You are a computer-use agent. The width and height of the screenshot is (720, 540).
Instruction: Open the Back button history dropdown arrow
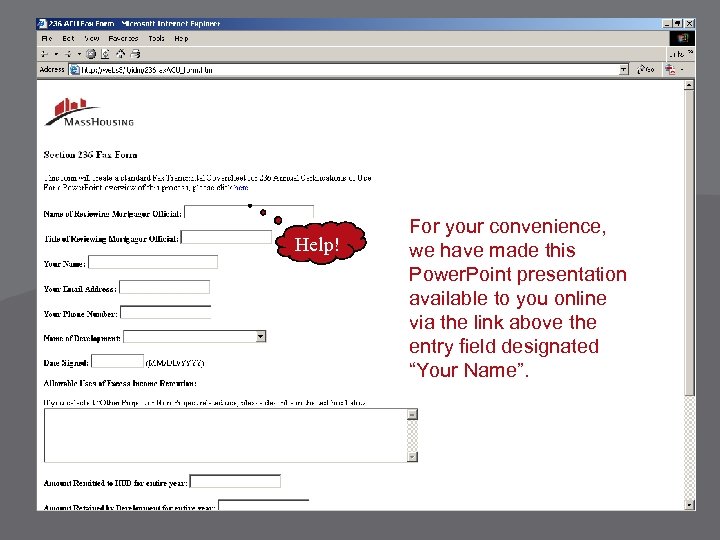click(x=56, y=54)
